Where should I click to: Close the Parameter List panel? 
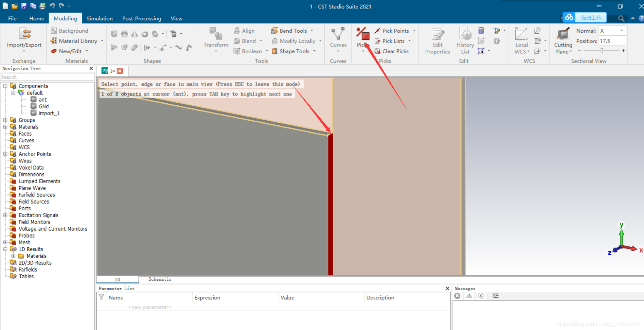coord(447,288)
